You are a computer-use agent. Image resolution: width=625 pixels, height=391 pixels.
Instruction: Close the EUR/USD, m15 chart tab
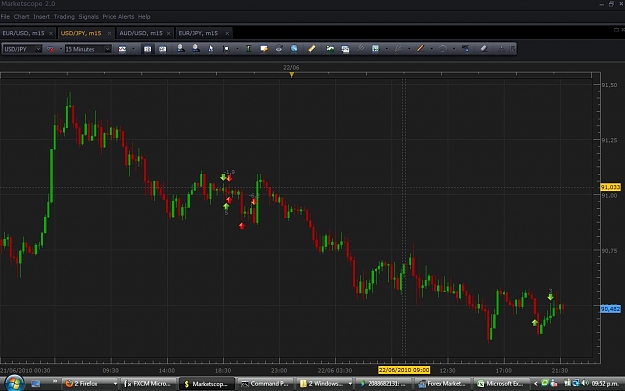[51, 33]
